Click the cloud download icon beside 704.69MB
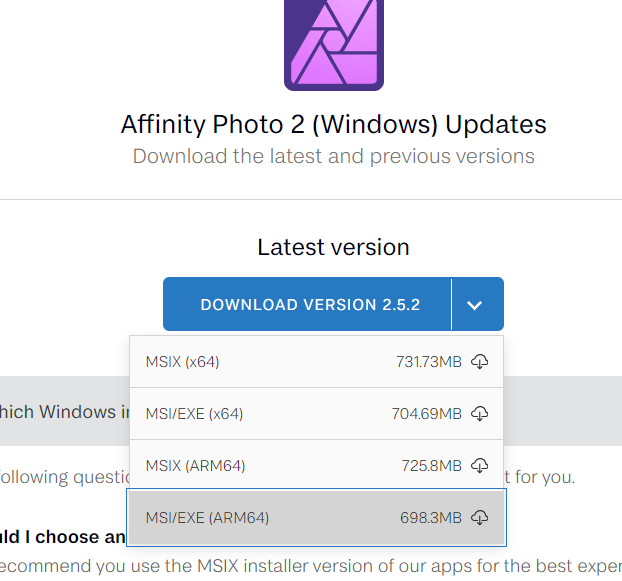 pos(480,414)
